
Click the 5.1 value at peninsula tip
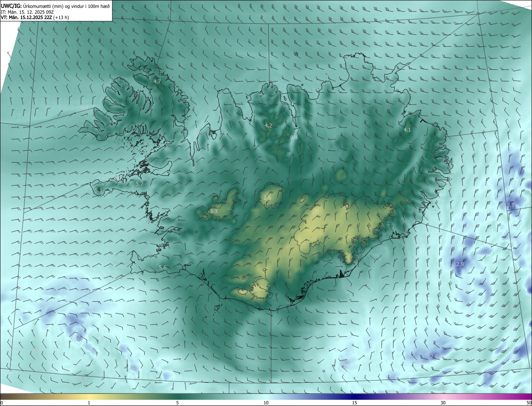99,190
